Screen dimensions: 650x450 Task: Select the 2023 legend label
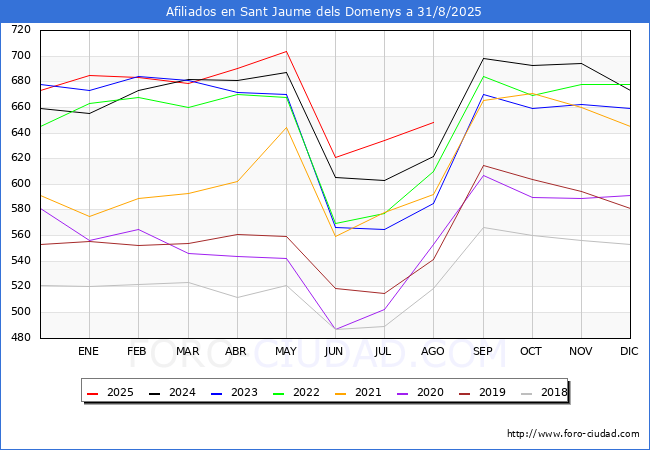(x=246, y=392)
